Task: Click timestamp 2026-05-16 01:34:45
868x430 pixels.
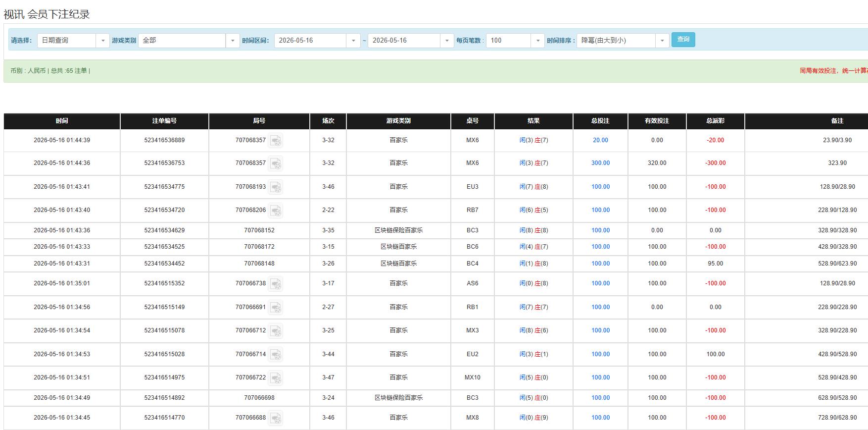Action: pos(62,418)
